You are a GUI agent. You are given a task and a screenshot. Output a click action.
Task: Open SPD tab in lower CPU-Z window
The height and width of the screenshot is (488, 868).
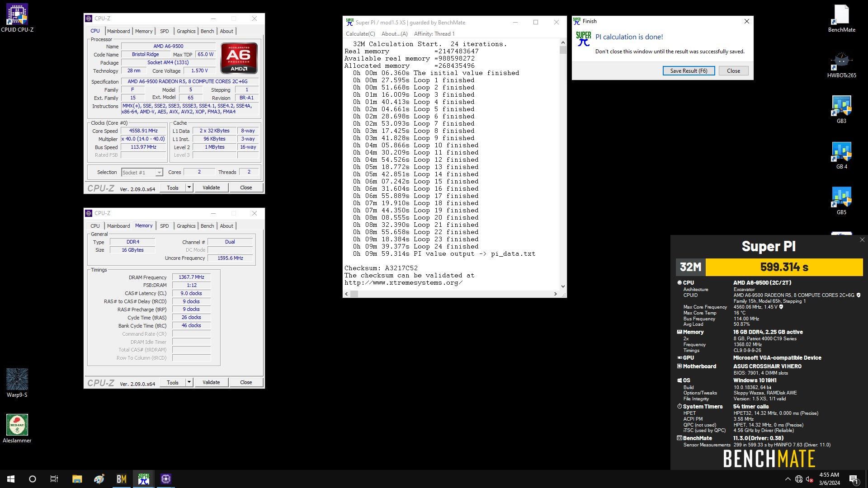(165, 226)
